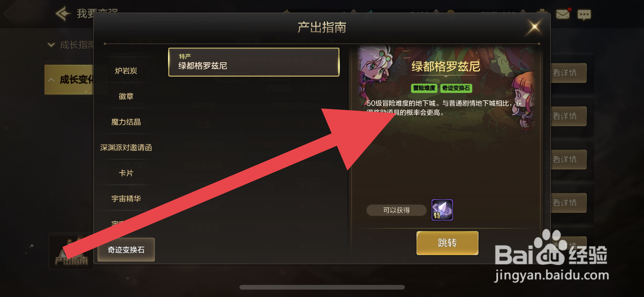Select 宇宙精华 in the list
Image resolution: width=644 pixels, height=297 pixels.
click(126, 199)
